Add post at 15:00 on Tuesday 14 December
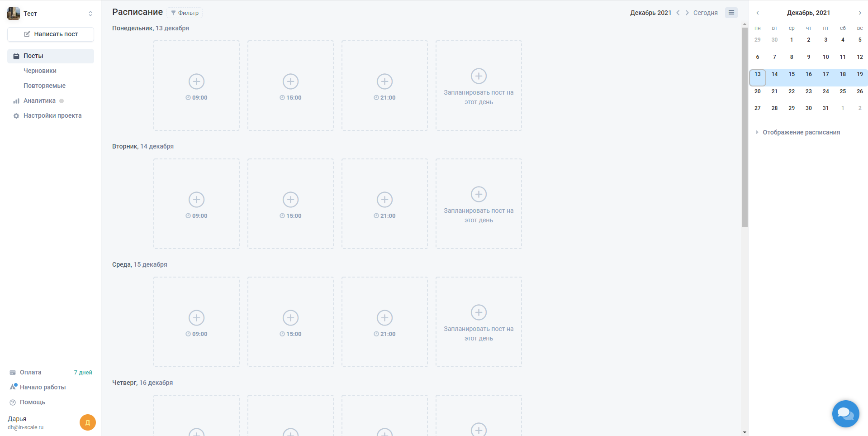The height and width of the screenshot is (436, 868). pyautogui.click(x=290, y=204)
